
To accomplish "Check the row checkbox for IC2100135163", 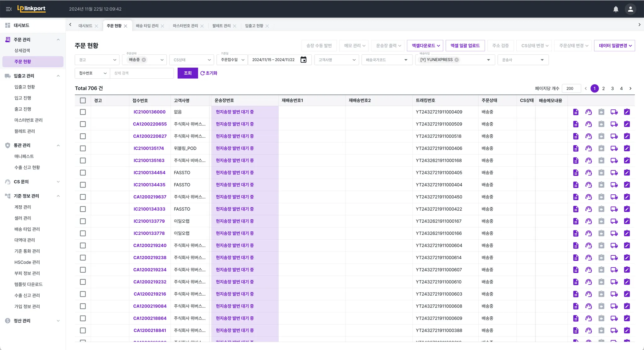I will (x=83, y=160).
